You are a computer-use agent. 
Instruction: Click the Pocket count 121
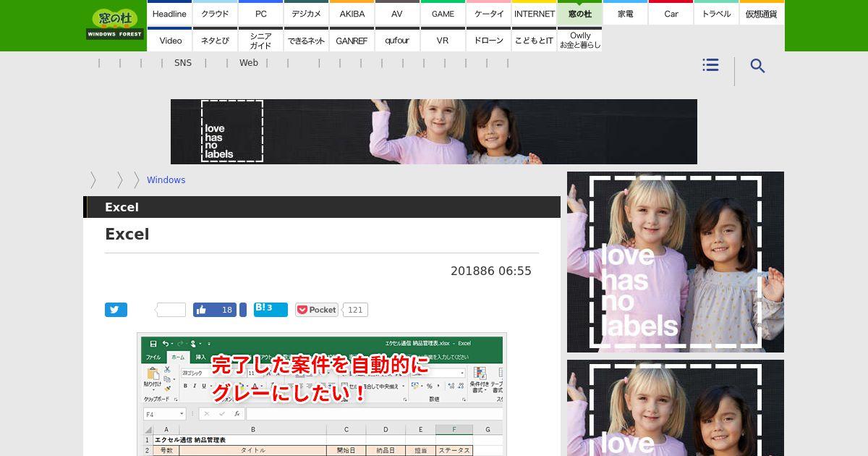click(355, 310)
